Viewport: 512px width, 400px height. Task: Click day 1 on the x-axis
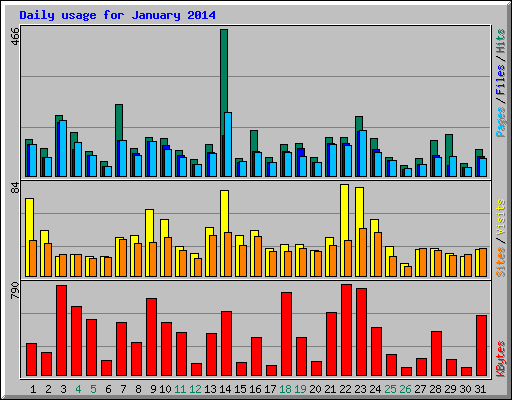tap(33, 389)
